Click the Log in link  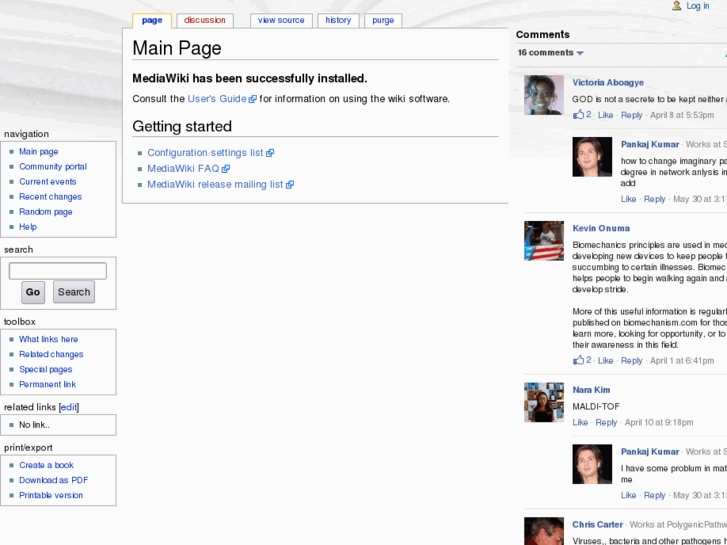[698, 6]
